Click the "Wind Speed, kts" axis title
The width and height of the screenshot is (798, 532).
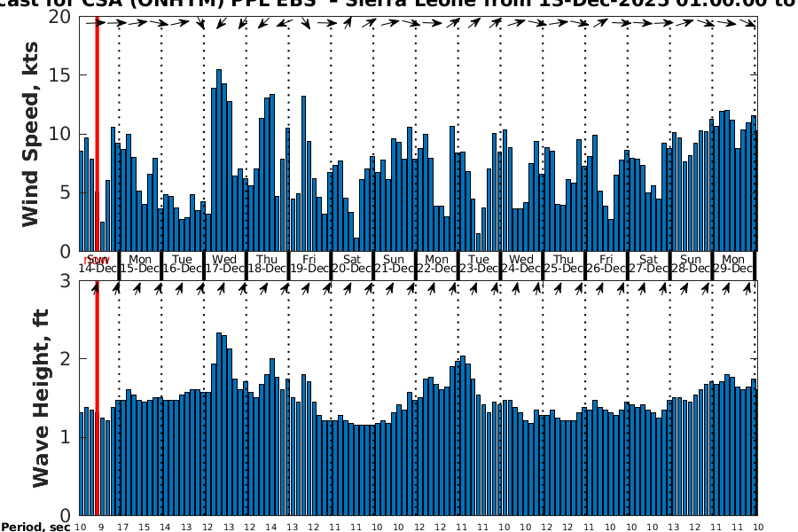click(32, 135)
